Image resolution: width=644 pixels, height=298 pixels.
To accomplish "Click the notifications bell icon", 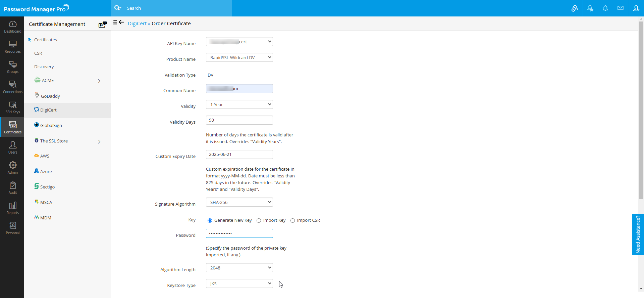I will (605, 8).
